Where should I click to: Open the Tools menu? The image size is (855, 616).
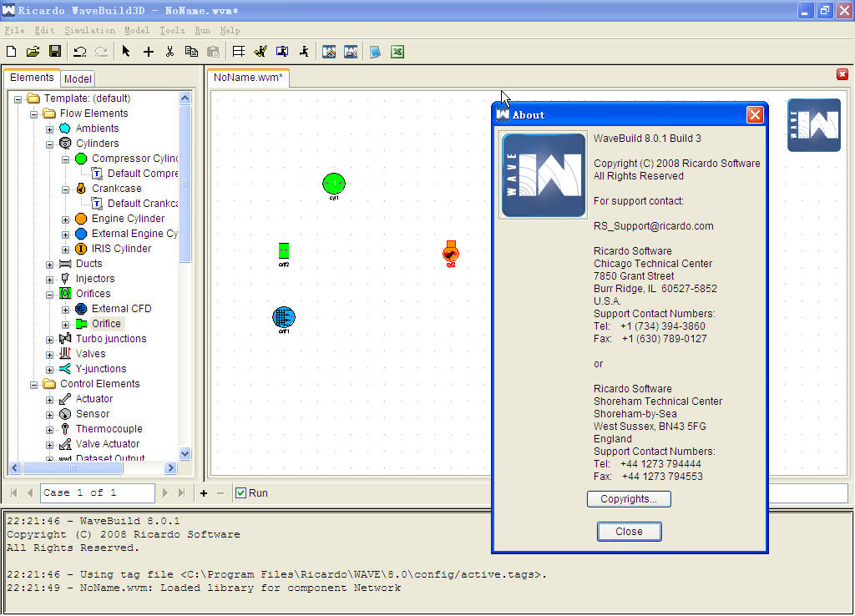(172, 31)
